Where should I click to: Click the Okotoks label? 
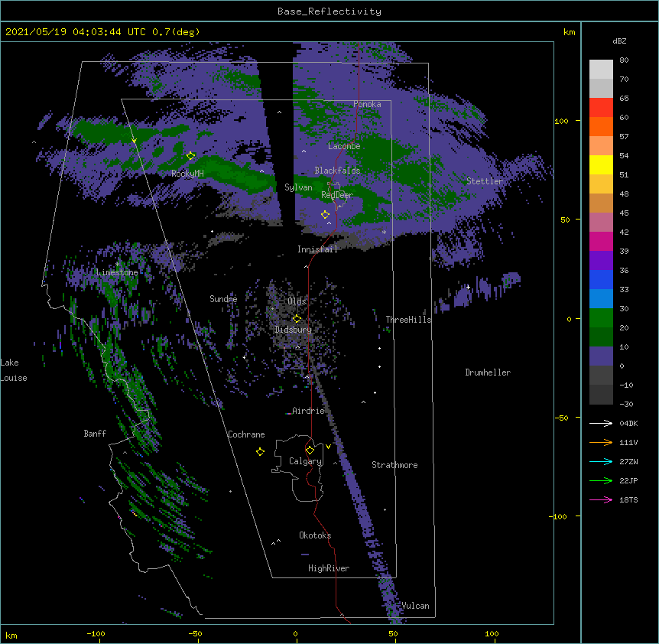click(315, 535)
